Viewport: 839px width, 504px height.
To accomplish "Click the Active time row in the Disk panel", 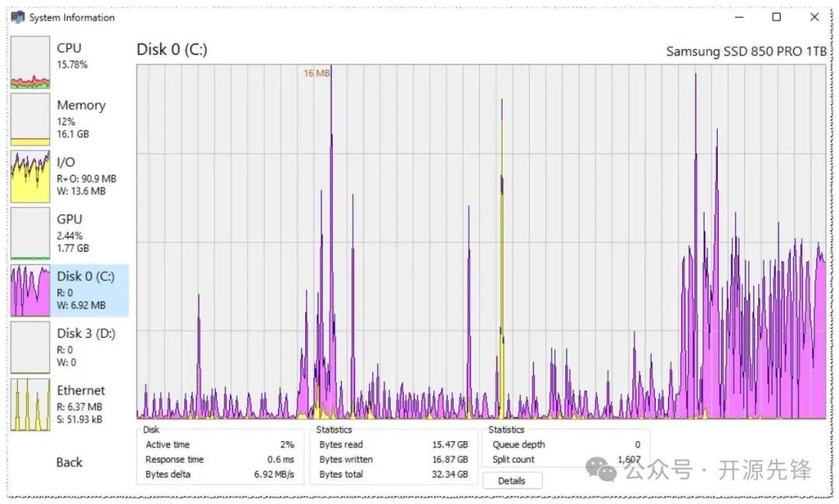I will coord(219,445).
